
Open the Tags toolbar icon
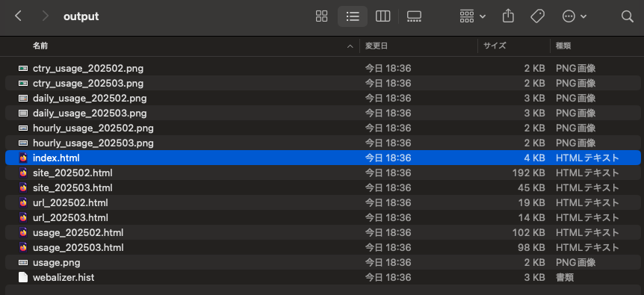pyautogui.click(x=537, y=16)
